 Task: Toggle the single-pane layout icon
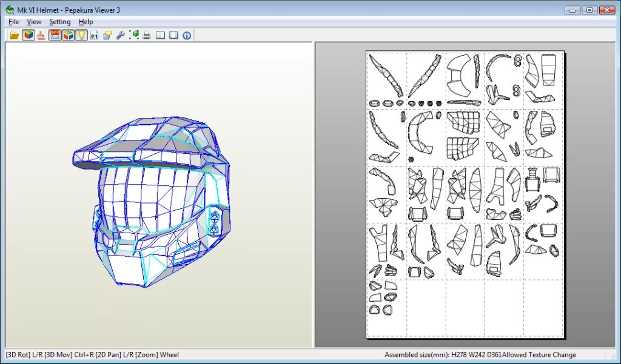tap(173, 35)
